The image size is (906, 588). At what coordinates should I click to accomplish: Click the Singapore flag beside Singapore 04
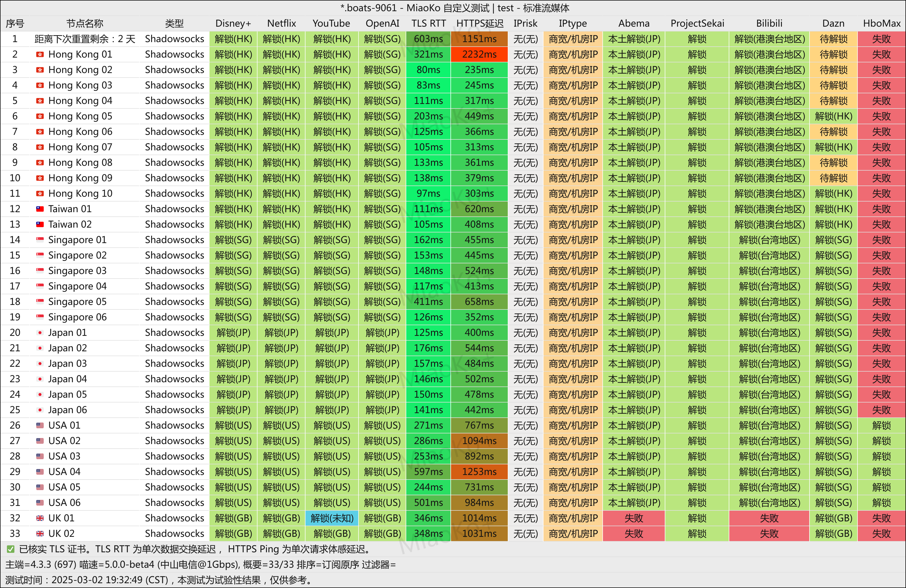pos(40,286)
